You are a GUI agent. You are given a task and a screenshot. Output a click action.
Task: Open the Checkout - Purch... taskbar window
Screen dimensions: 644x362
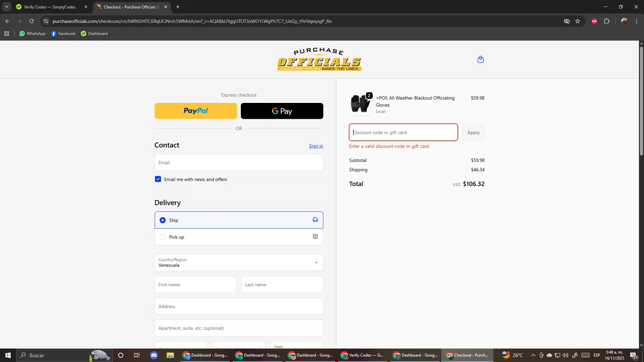pos(467,355)
